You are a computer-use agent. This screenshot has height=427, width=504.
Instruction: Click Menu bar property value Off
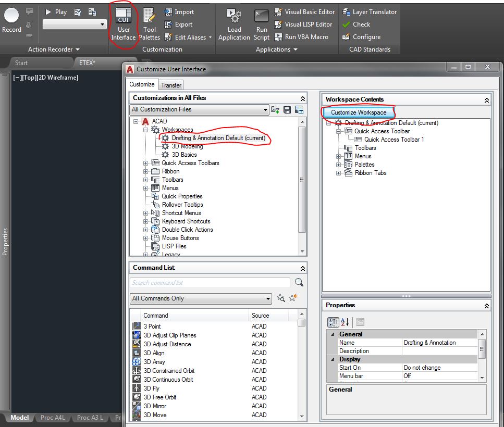440,376
